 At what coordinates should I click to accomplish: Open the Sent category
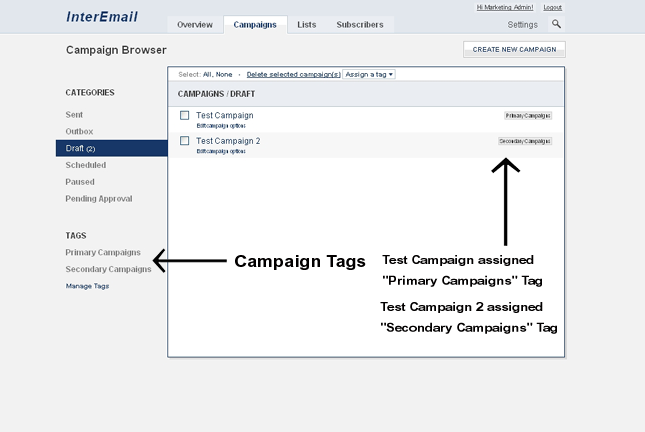click(76, 115)
